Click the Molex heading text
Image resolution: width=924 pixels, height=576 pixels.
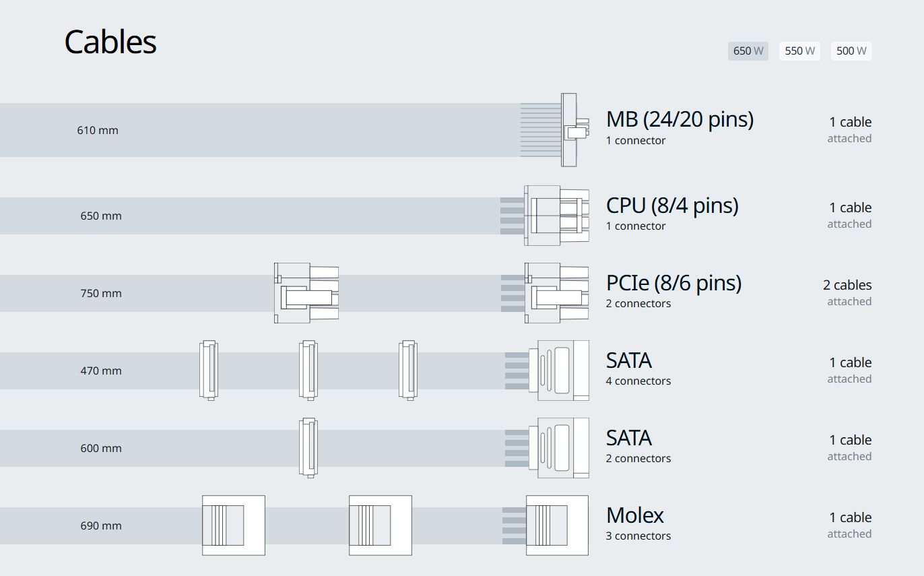(x=634, y=515)
